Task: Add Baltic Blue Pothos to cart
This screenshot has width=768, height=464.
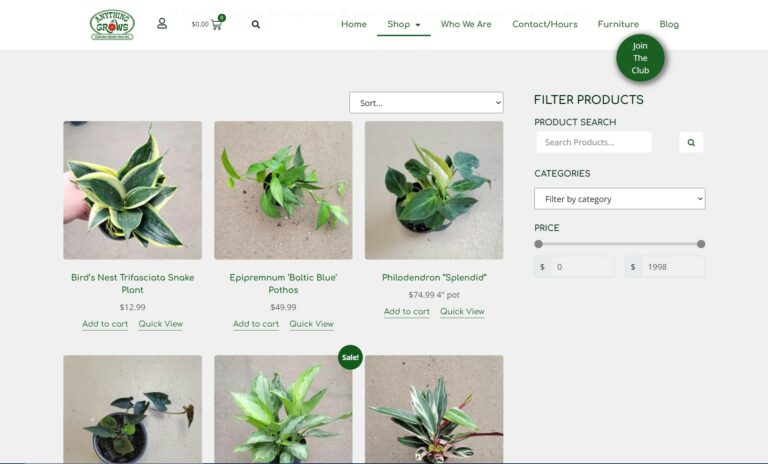Action: click(x=256, y=324)
